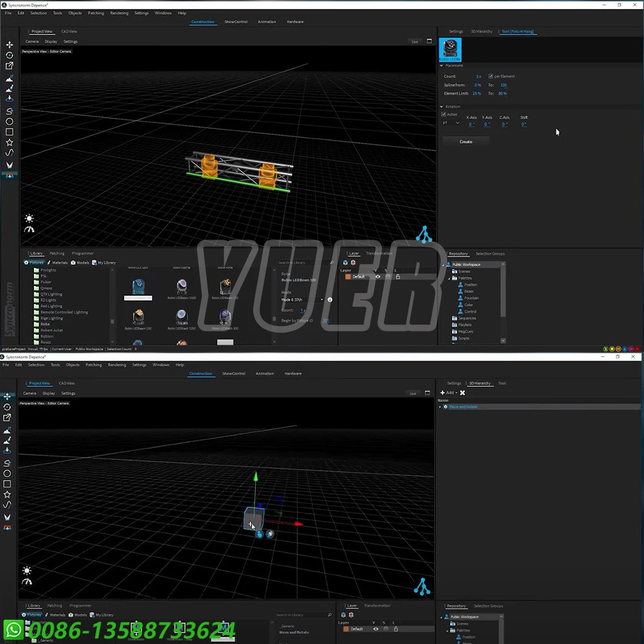
Task: Select the star shape tool in lower window
Action: (7, 495)
